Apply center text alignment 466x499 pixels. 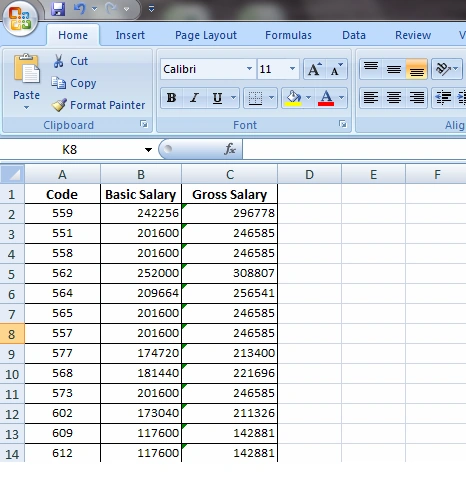[x=394, y=97]
